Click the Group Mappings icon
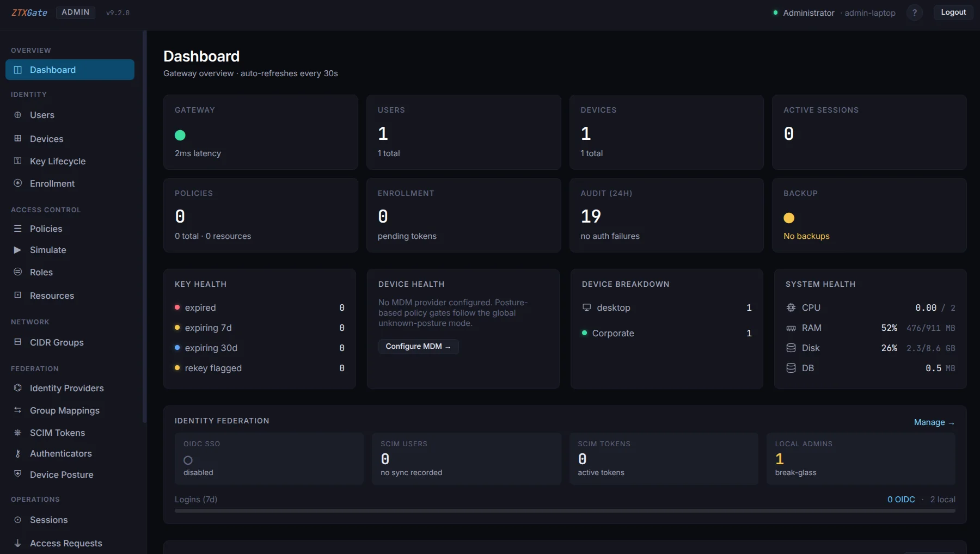 [x=17, y=410]
